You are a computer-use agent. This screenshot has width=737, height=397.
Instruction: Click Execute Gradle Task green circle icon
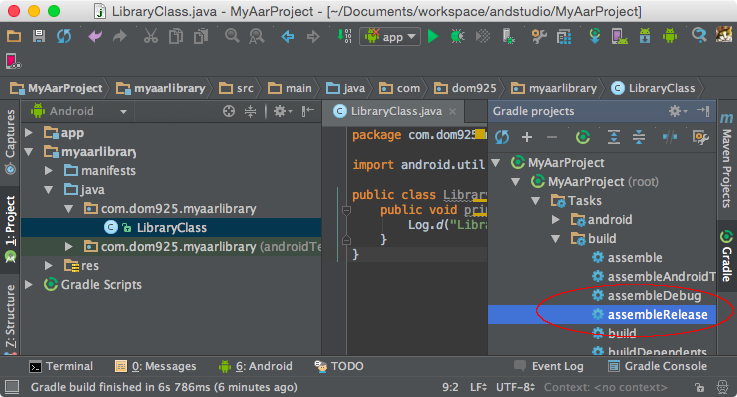tap(583, 137)
